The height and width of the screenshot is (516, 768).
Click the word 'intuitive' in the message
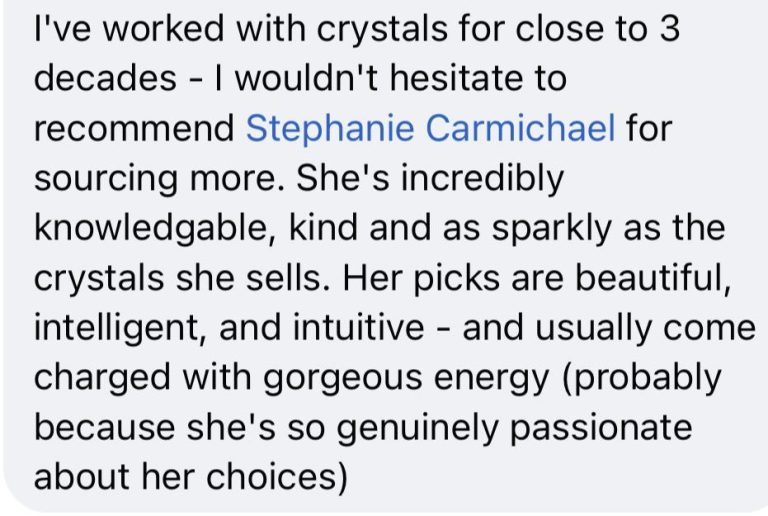point(359,327)
